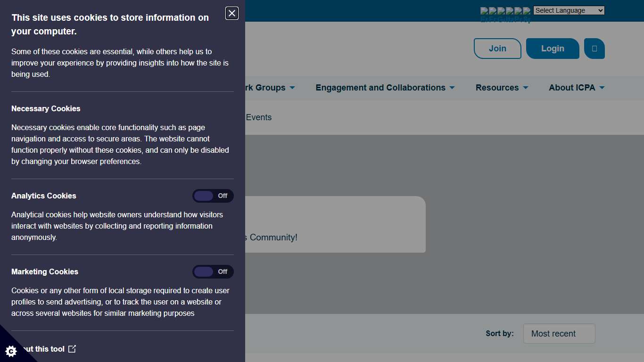Open the Sort by Most recent dropdown

point(559,333)
